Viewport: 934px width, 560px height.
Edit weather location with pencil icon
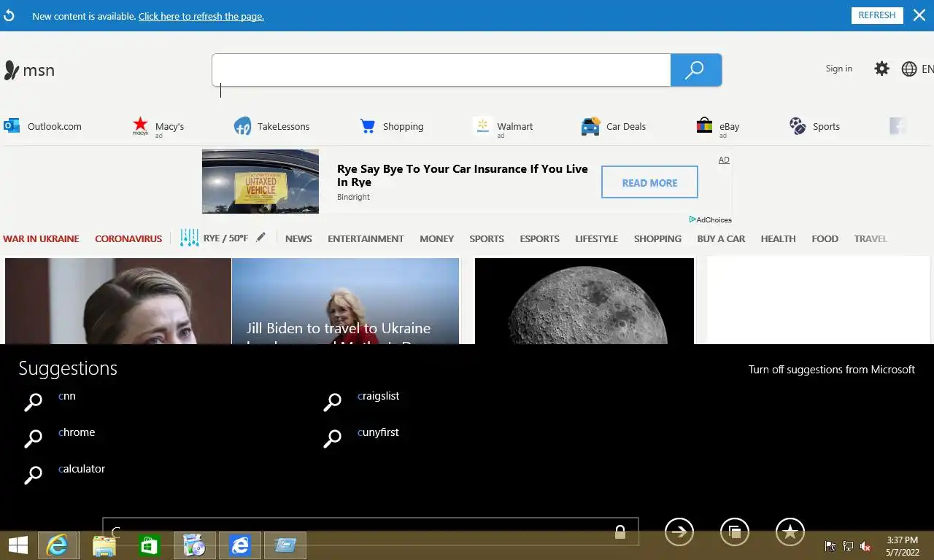[260, 237]
